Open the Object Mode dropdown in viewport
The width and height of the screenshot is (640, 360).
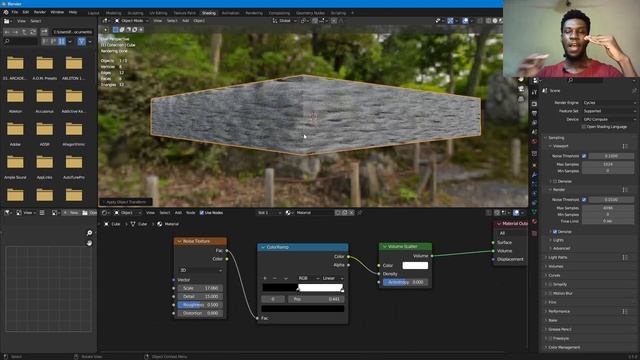coord(131,20)
